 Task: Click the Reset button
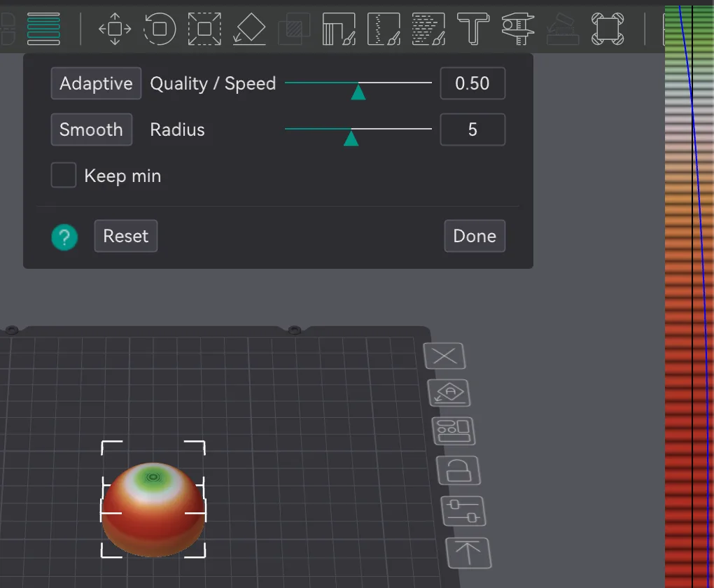tap(126, 236)
